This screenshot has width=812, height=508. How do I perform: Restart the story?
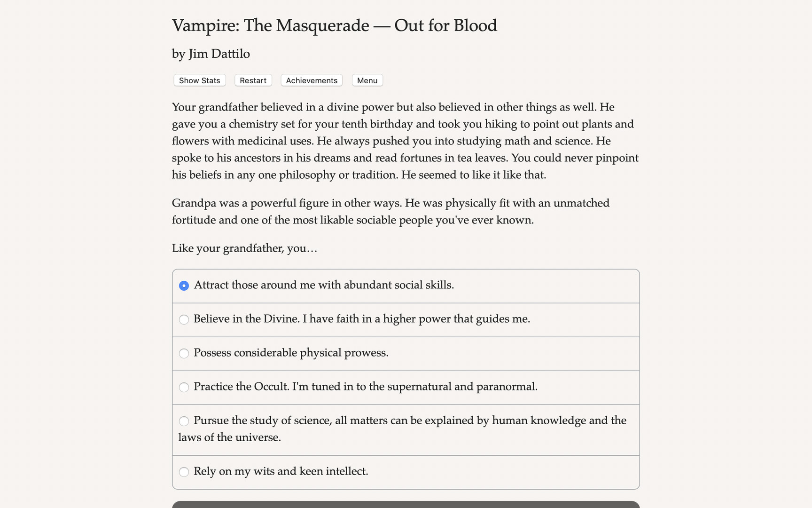click(253, 80)
